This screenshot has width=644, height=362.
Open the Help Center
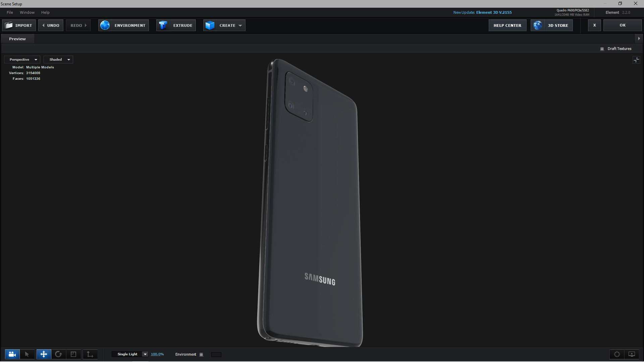(x=507, y=25)
